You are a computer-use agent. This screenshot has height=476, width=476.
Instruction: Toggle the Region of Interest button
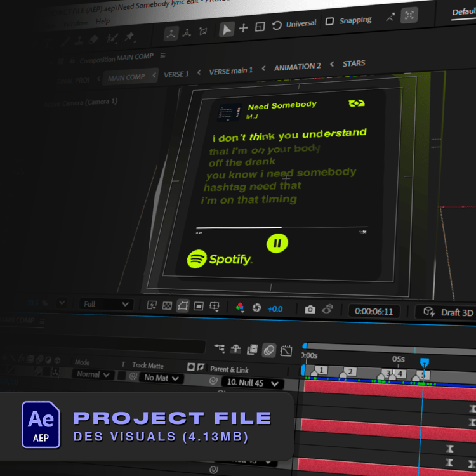tap(199, 307)
